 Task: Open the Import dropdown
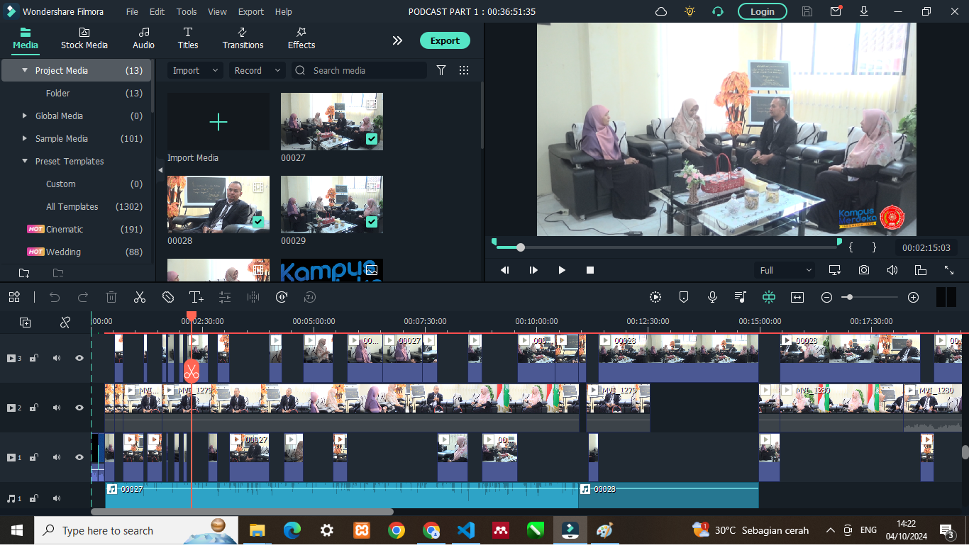[195, 70]
